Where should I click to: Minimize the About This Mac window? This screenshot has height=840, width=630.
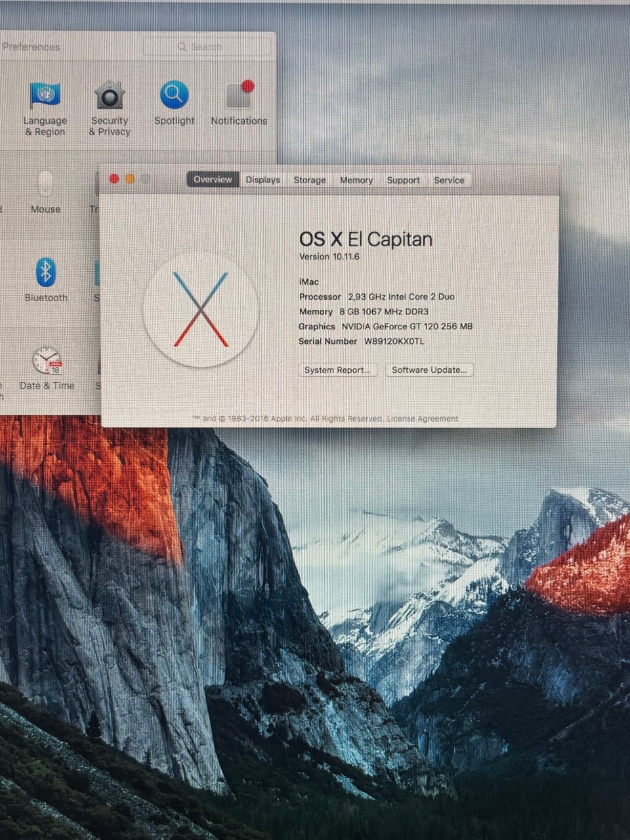coord(130,179)
